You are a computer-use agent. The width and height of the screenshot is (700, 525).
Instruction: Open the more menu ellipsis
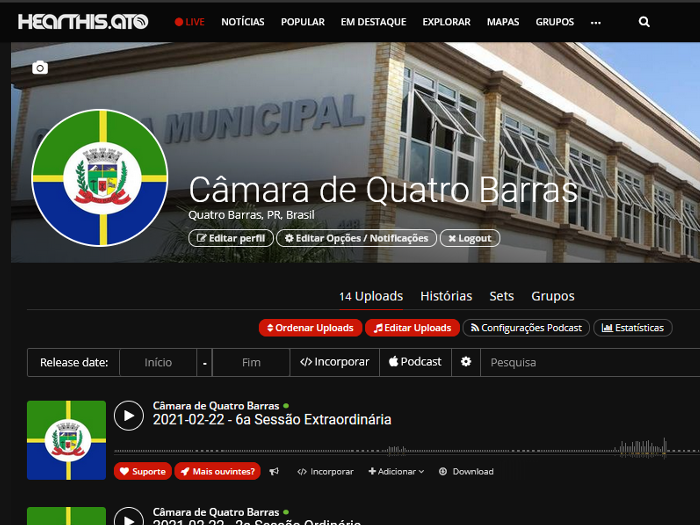[596, 22]
